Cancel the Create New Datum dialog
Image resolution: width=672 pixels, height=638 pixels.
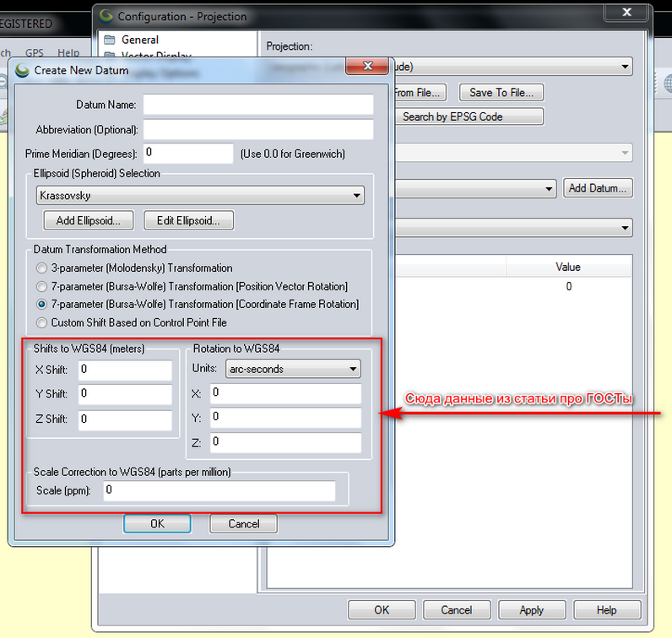click(x=243, y=523)
